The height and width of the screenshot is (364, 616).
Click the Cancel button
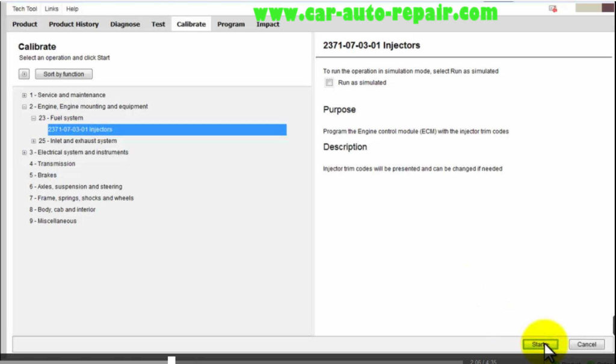[586, 344]
